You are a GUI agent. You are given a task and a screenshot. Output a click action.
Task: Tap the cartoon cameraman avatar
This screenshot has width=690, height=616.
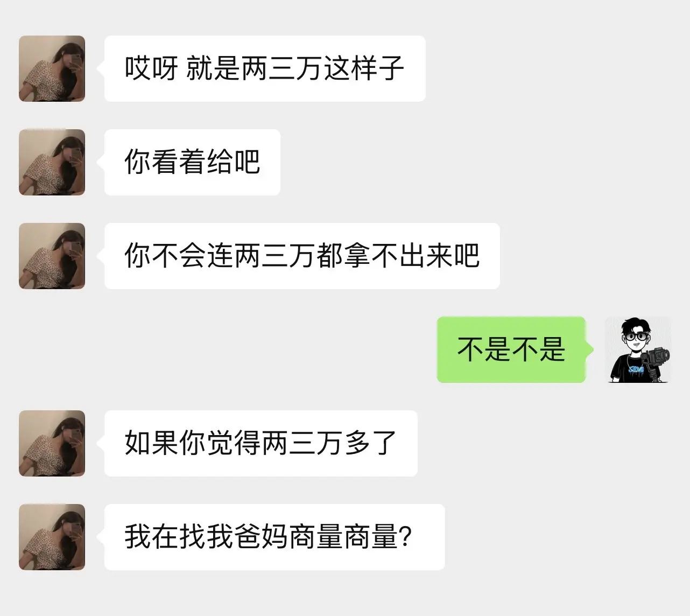pyautogui.click(x=638, y=349)
